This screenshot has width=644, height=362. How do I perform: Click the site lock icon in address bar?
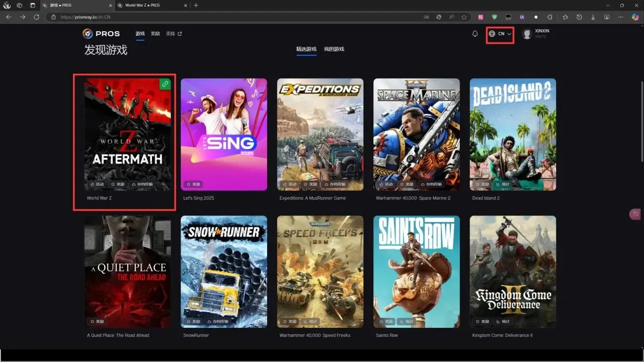click(x=53, y=17)
